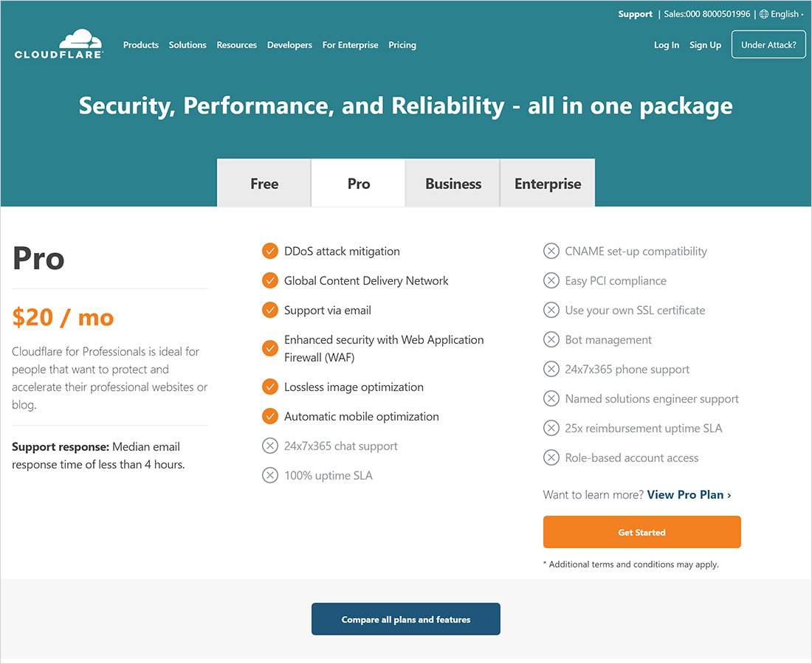Expand the Solutions navigation menu

[x=187, y=45]
